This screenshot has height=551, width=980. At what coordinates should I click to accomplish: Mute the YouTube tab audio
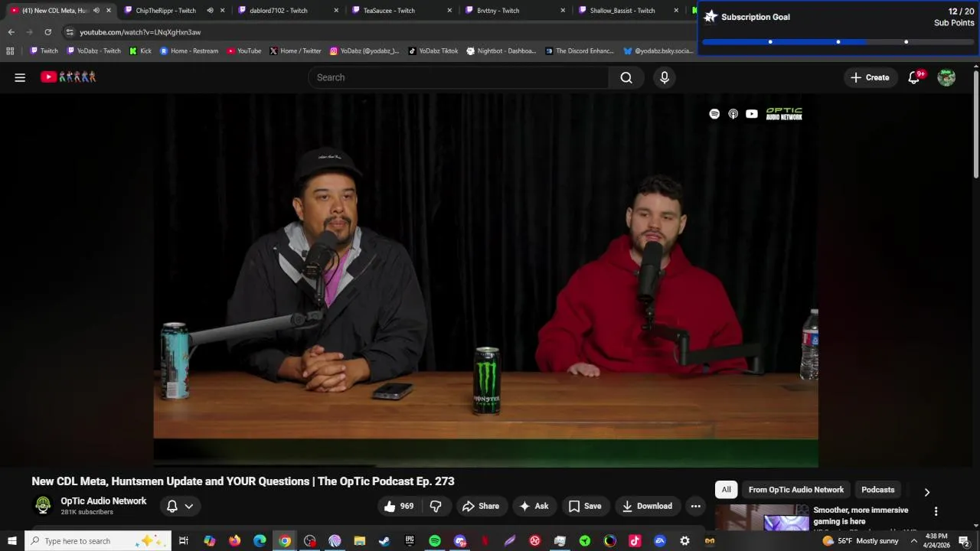click(x=96, y=11)
